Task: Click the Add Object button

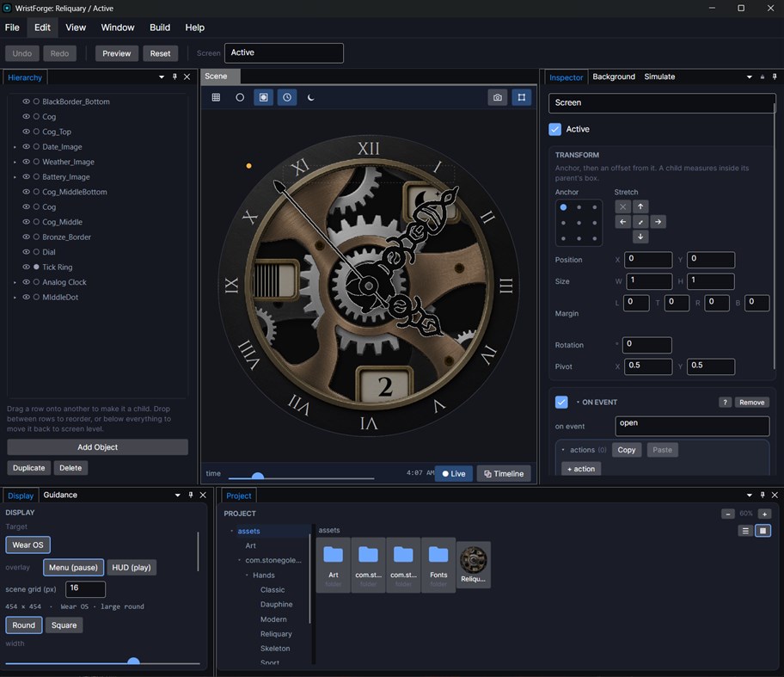Action: pyautogui.click(x=97, y=447)
